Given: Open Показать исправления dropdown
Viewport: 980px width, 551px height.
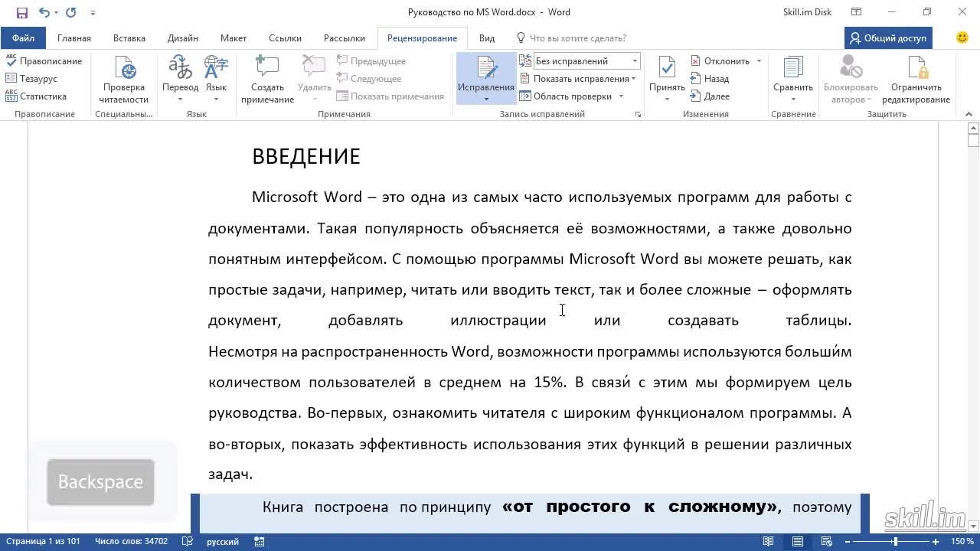Looking at the screenshot, I should 578,79.
